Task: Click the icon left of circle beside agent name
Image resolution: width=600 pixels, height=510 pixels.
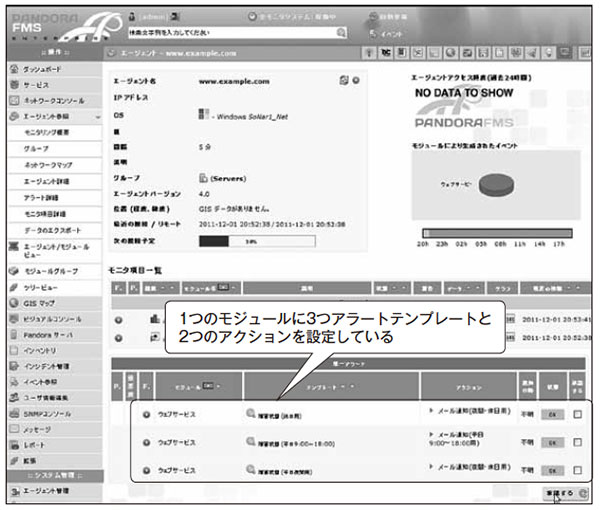Action: [x=344, y=80]
